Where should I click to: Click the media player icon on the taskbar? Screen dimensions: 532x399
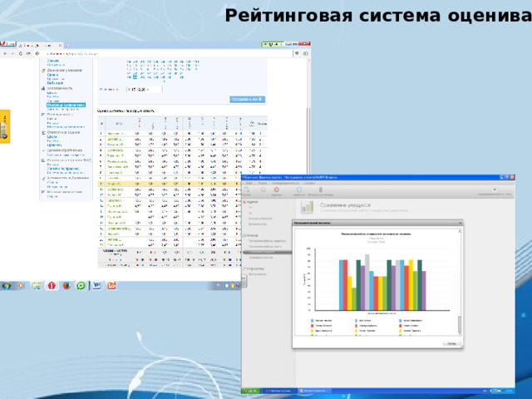coord(21,286)
